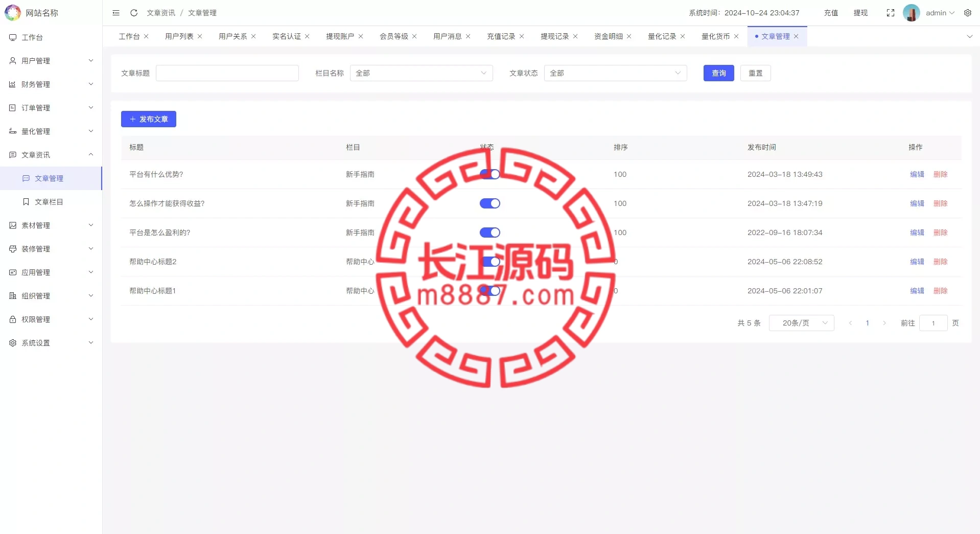This screenshot has width=980, height=534.
Task: Switch to 实名认证 tab
Action: click(x=287, y=36)
